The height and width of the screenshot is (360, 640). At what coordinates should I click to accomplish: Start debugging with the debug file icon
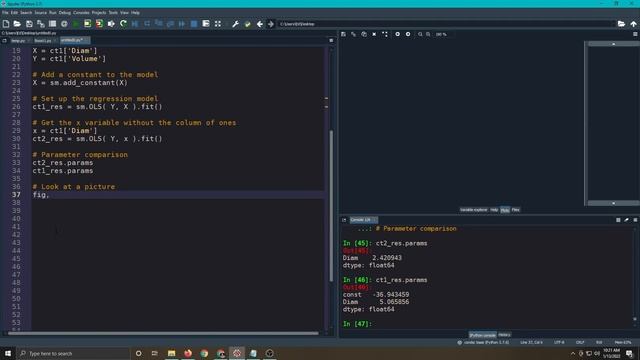[135, 24]
